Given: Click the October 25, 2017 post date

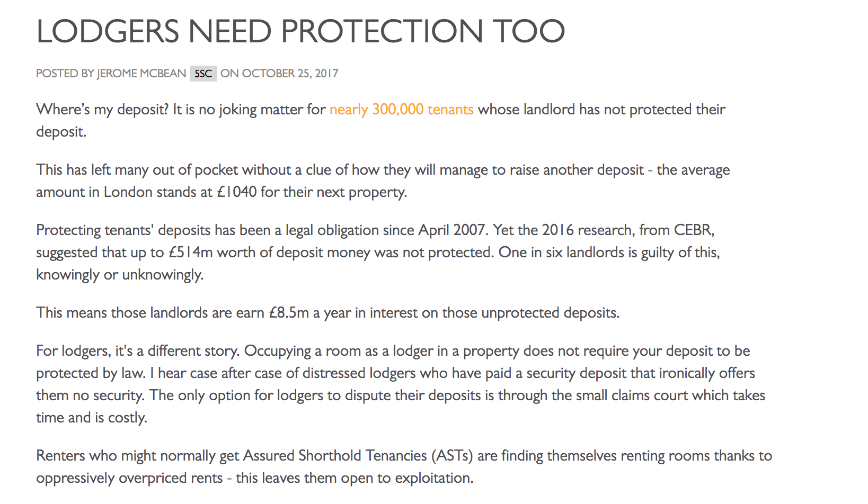Looking at the screenshot, I should pos(290,74).
